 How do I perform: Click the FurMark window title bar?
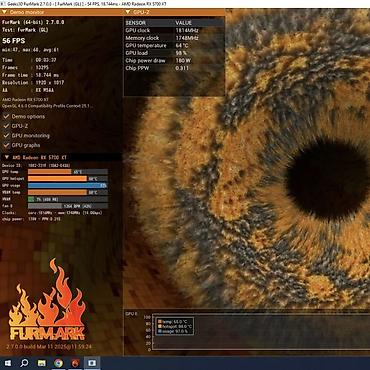click(185, 4)
